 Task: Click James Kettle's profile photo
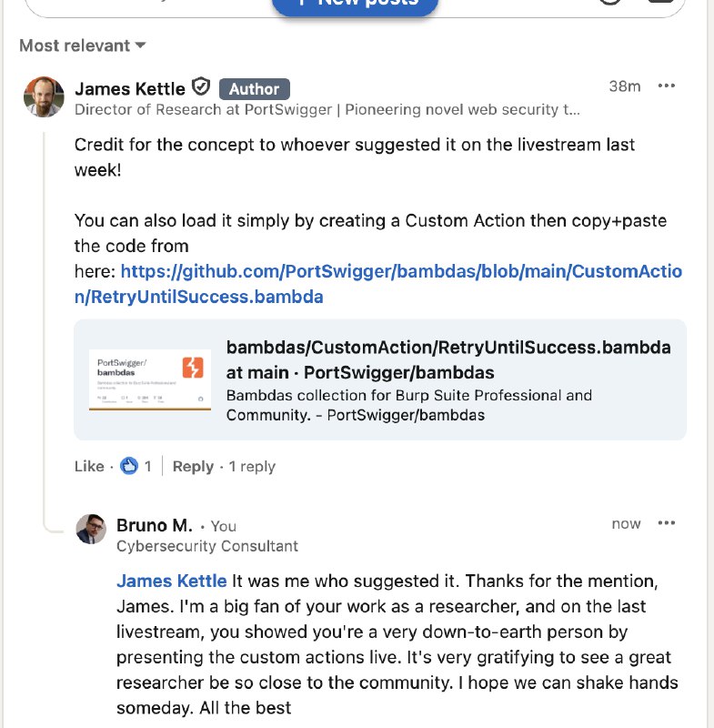[x=43, y=96]
